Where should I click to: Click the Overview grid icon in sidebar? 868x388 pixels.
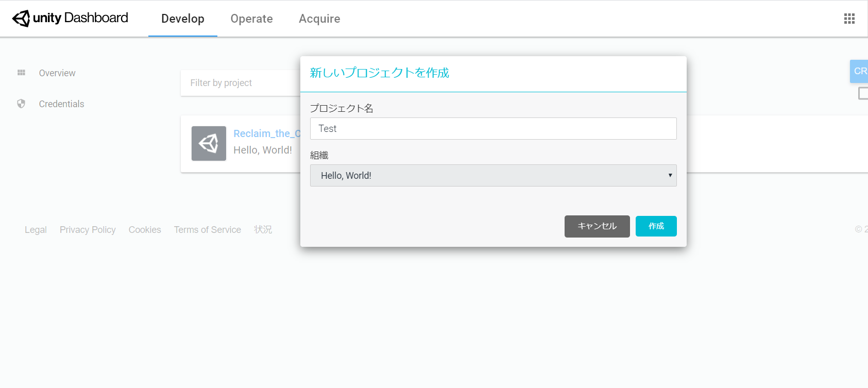(21, 73)
